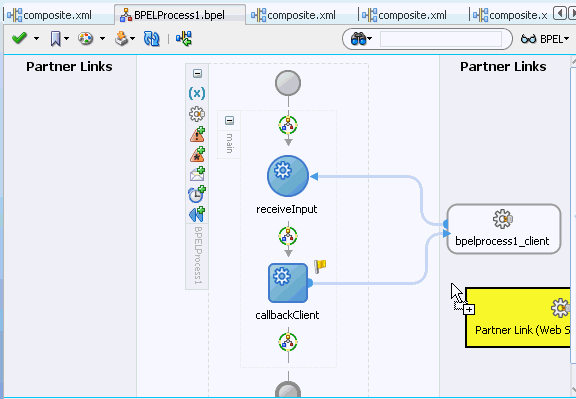Click the color palette icon
The height and width of the screenshot is (399, 576).
click(86, 38)
